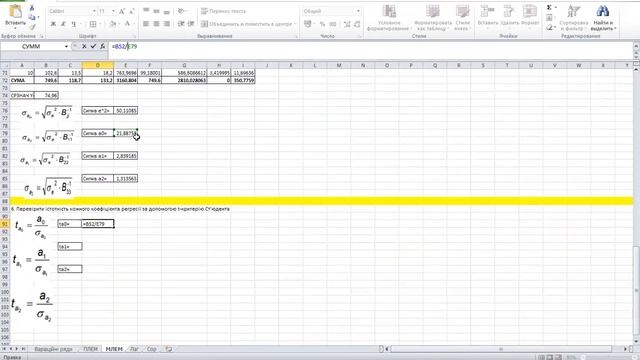Viewport: 640px width, 360px height.
Task: Click the Clear eraser icon
Action: (549, 27)
